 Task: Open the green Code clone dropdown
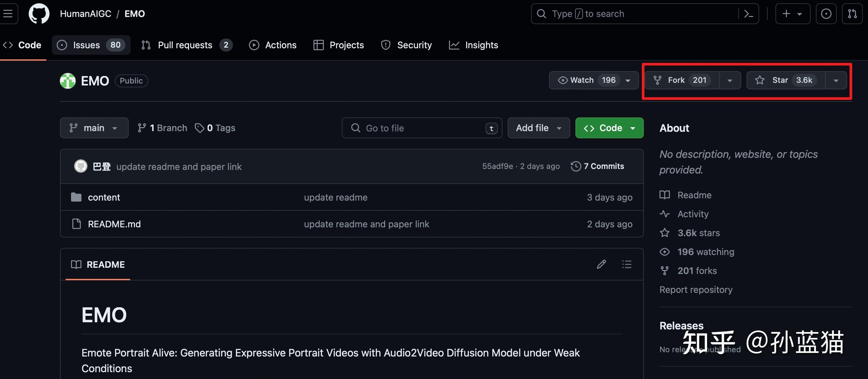(x=610, y=128)
